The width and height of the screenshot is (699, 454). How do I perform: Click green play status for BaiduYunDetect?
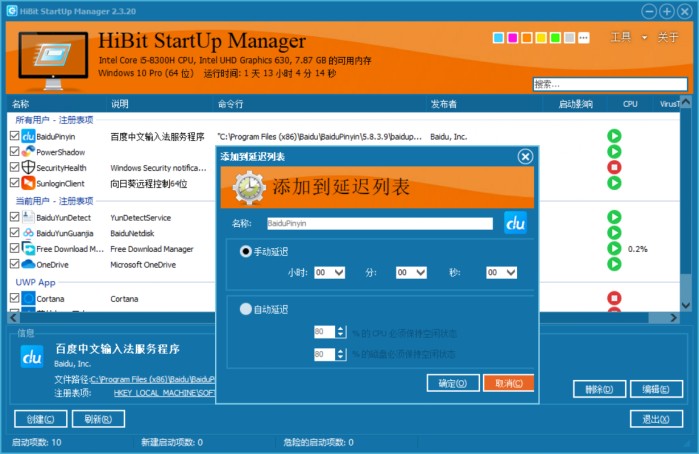coord(614,217)
